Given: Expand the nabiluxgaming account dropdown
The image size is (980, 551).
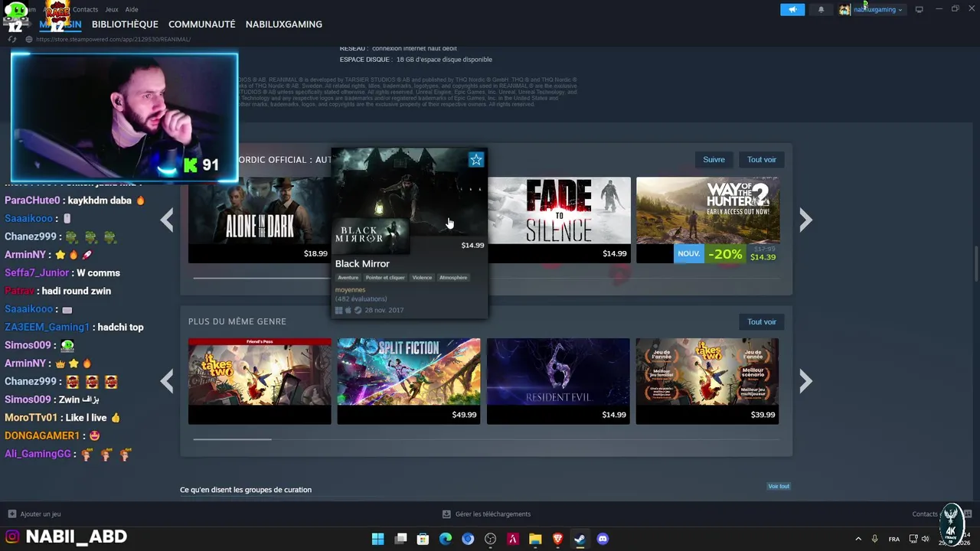Looking at the screenshot, I should tap(877, 9).
